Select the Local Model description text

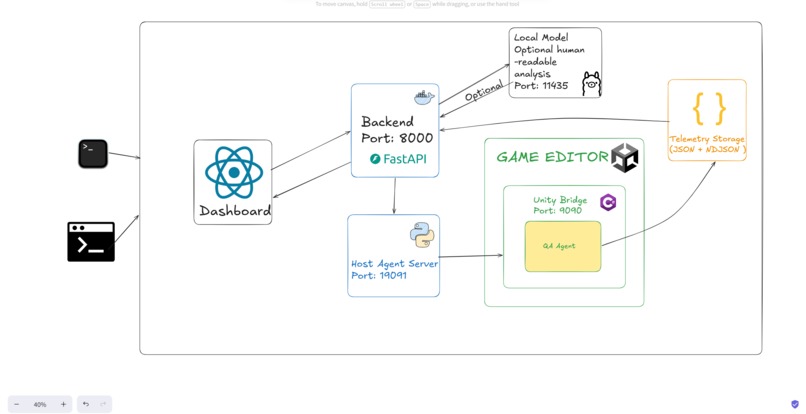(549, 62)
